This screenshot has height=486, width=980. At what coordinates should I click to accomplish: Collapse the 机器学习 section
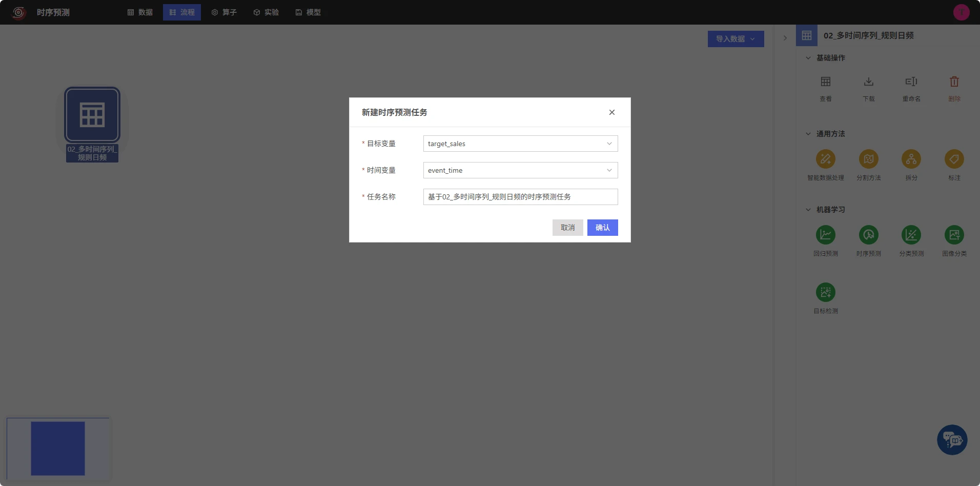point(808,210)
